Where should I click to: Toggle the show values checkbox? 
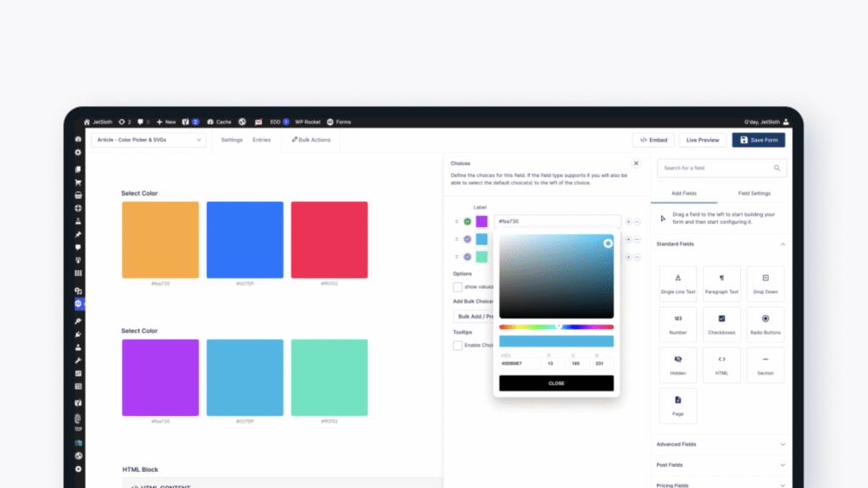(457, 286)
